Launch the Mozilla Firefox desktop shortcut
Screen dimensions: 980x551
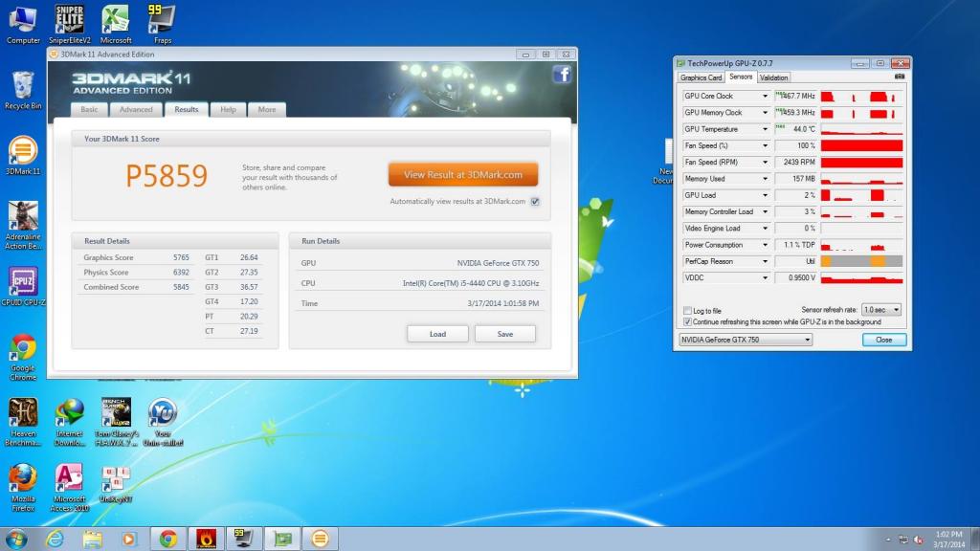[23, 488]
